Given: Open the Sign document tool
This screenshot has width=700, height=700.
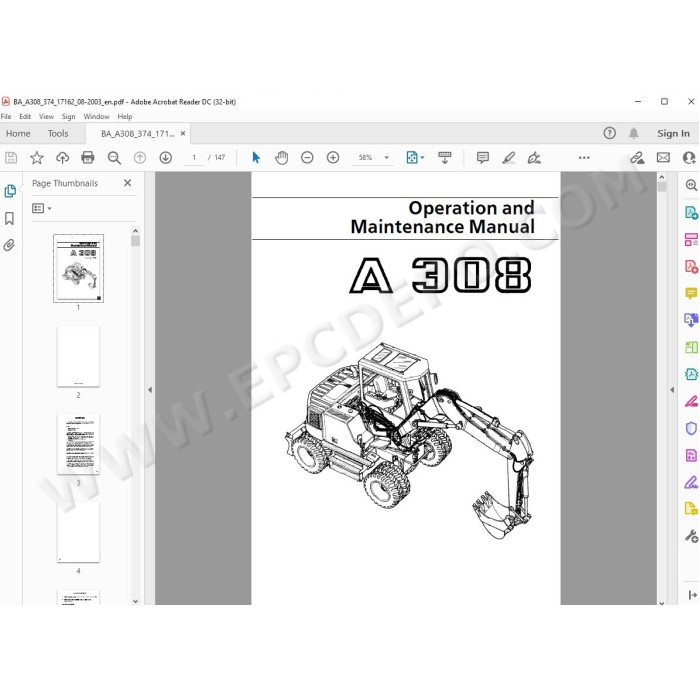Looking at the screenshot, I should (x=534, y=158).
